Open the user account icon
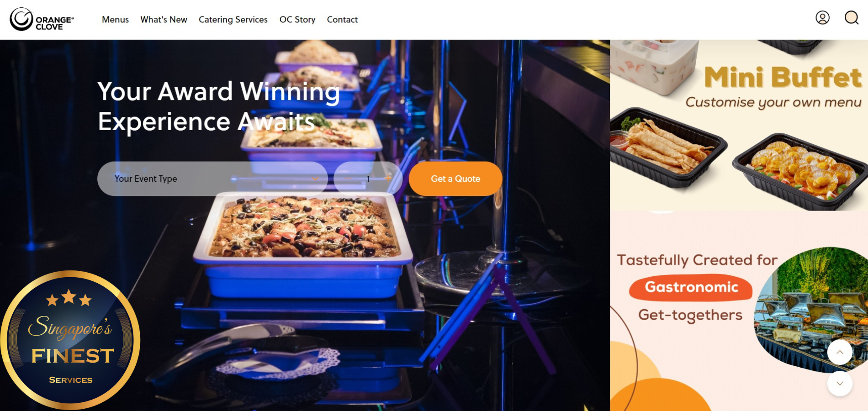 [x=822, y=18]
